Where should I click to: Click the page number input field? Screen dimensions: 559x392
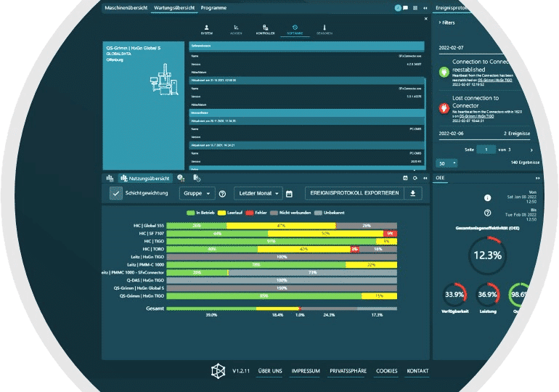tap(486, 150)
